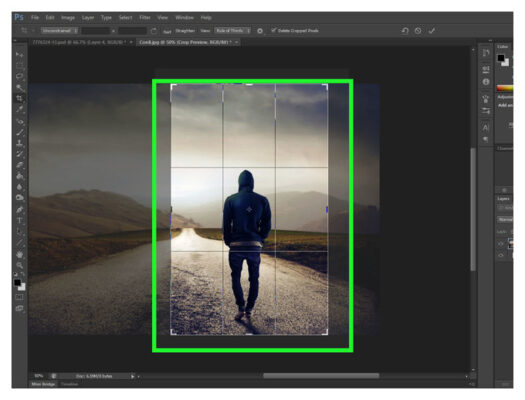The image size is (525, 400).
Task: Click the foreground color swatch in toolbar
Action: (x=17, y=283)
